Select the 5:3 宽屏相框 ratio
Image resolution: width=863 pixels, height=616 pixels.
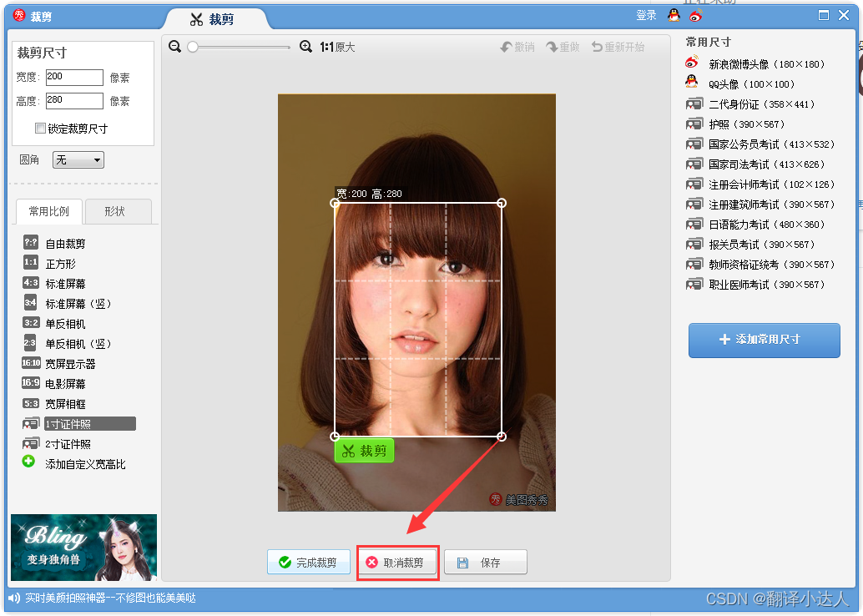pyautogui.click(x=54, y=403)
